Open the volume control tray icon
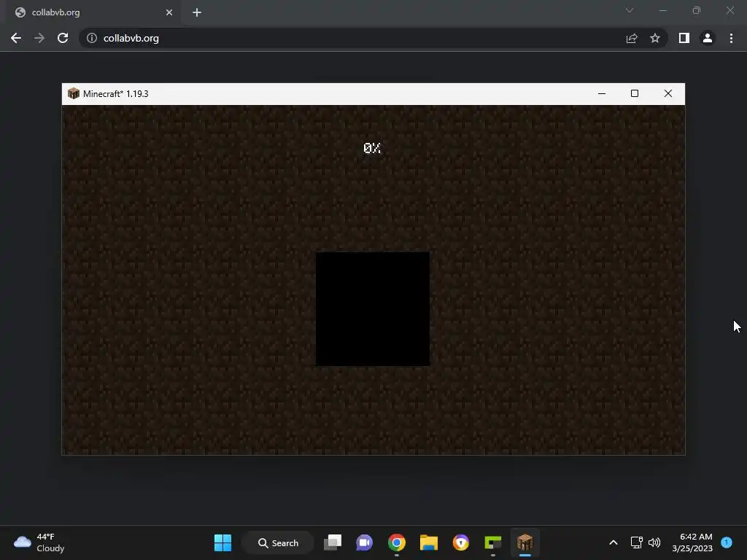 (x=654, y=542)
